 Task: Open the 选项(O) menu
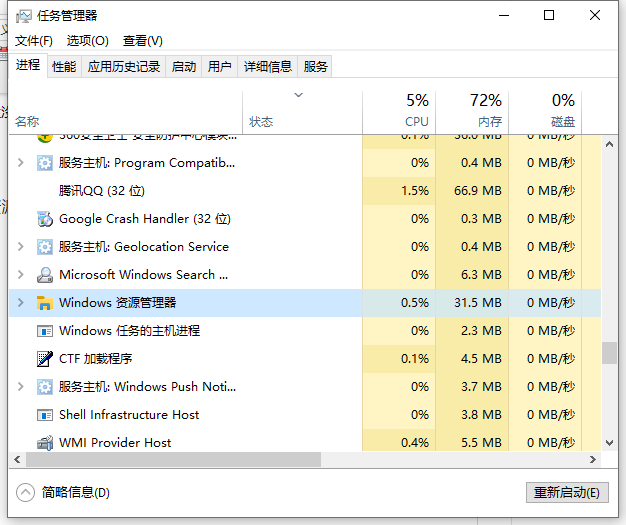click(x=87, y=41)
